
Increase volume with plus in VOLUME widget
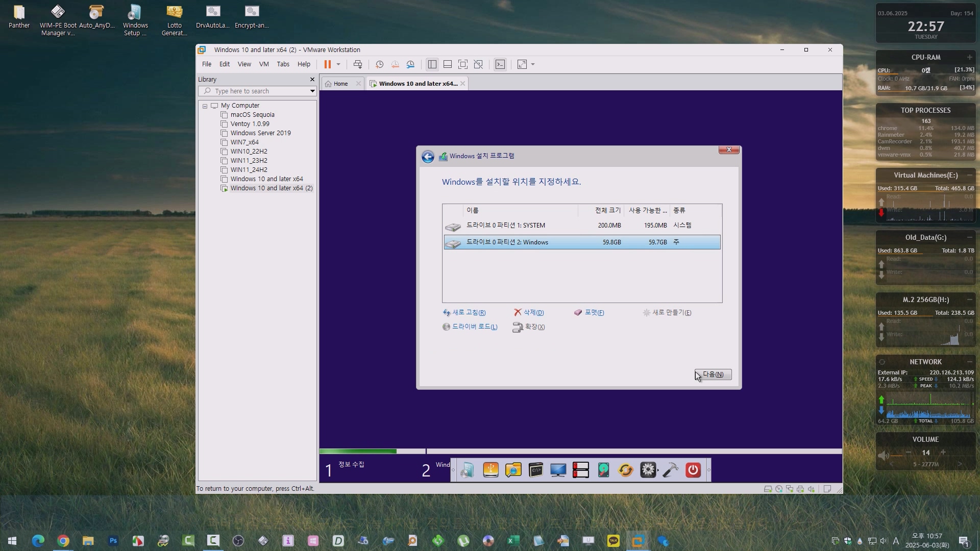coord(943,453)
